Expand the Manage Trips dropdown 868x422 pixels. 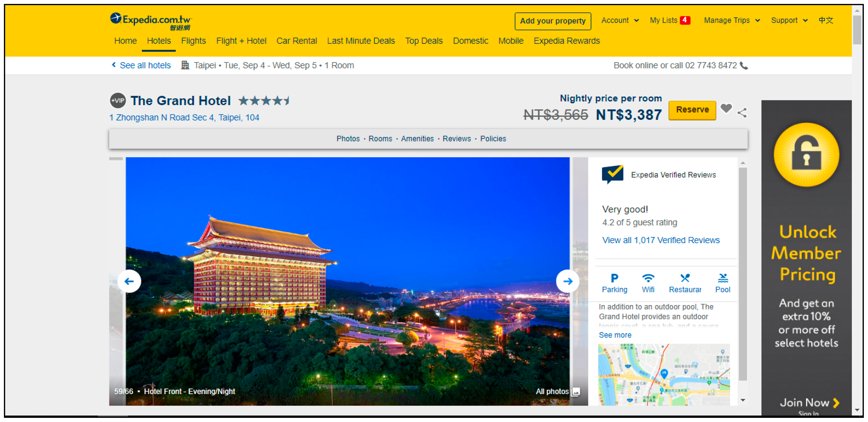(x=732, y=21)
